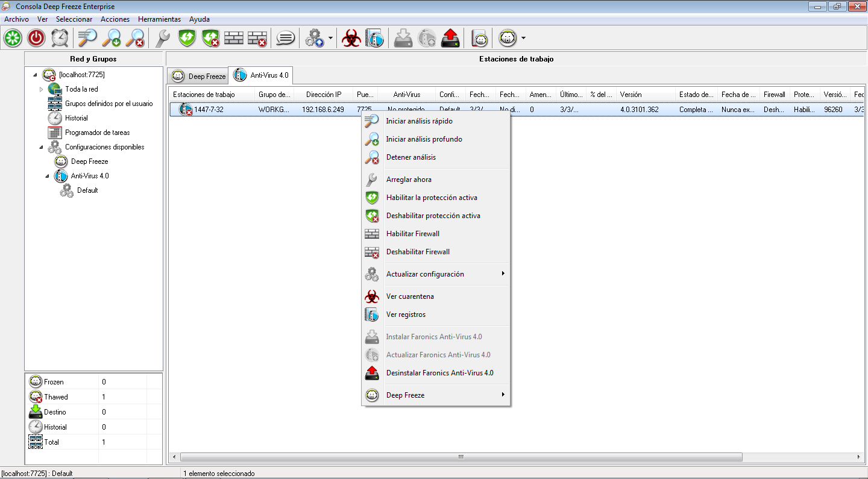
Task: Click the Deep Freeze log toolbar icon
Action: (479, 39)
